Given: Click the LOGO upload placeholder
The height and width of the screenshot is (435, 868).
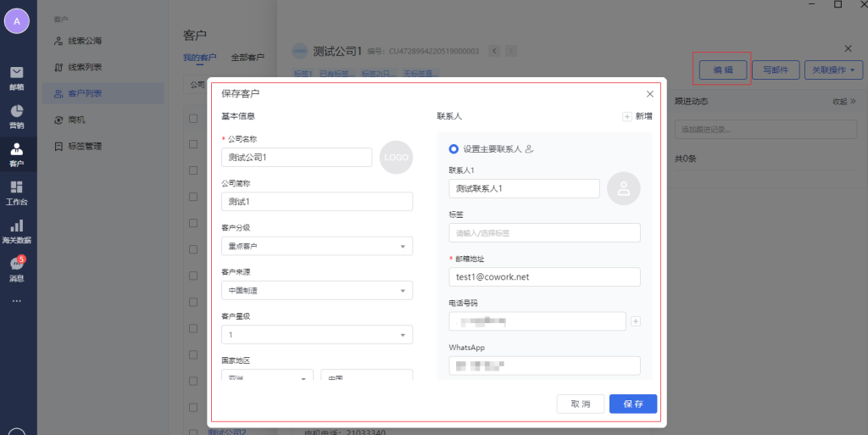Looking at the screenshot, I should (396, 158).
